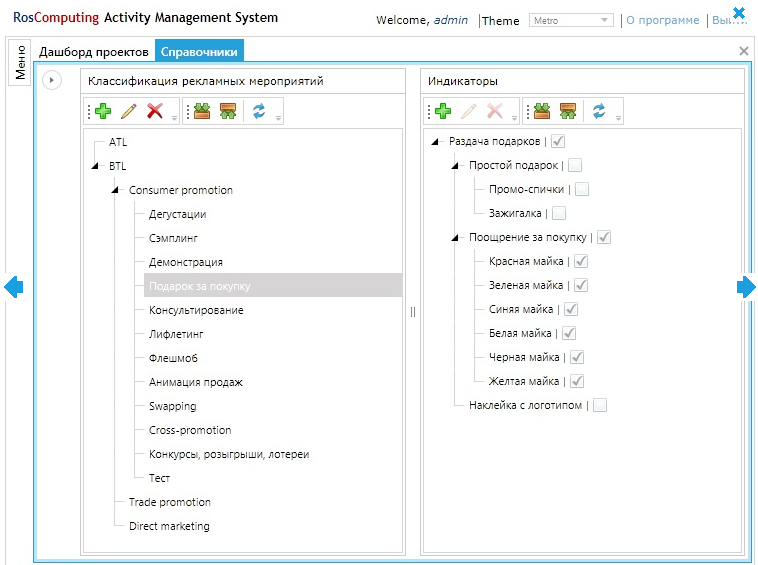758x565 pixels.
Task: Open the vertical Меню side tab
Action: point(20,62)
